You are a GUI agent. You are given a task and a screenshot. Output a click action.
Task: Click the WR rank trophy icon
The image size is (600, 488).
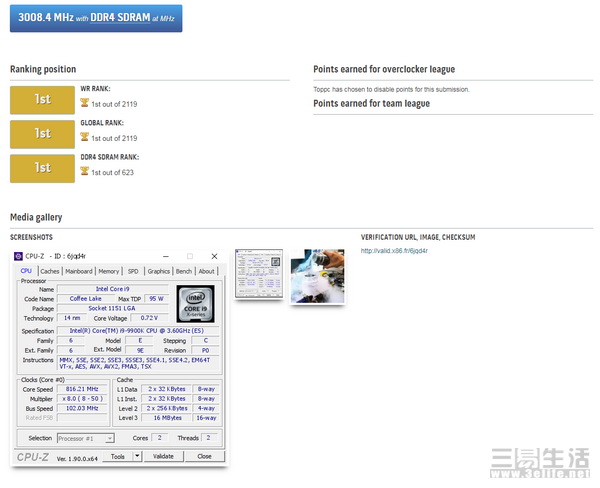pos(85,103)
